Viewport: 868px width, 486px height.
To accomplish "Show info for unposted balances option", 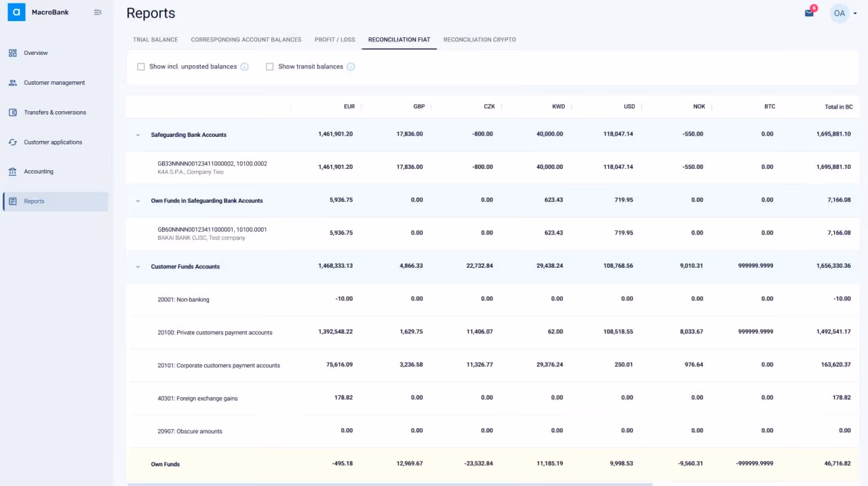I will click(x=244, y=66).
